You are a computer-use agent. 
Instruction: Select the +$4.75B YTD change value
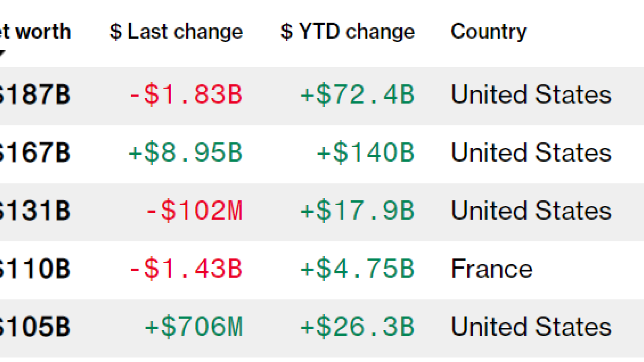[357, 269]
